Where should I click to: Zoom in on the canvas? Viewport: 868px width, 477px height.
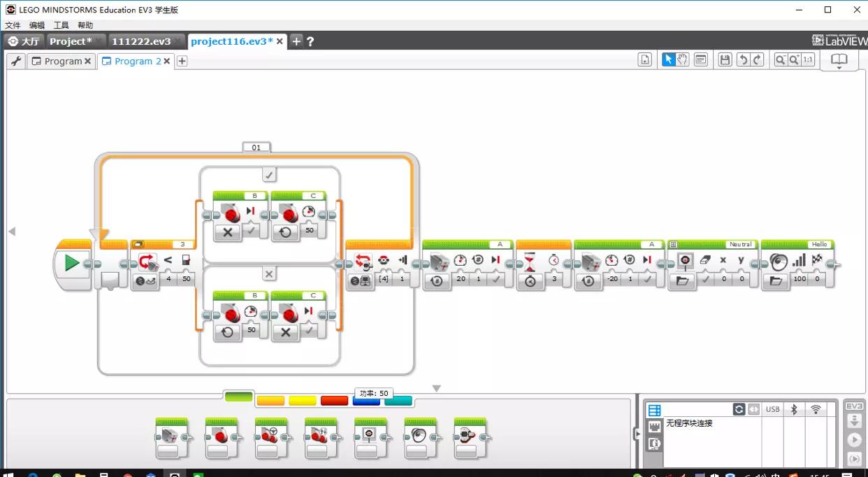point(795,60)
